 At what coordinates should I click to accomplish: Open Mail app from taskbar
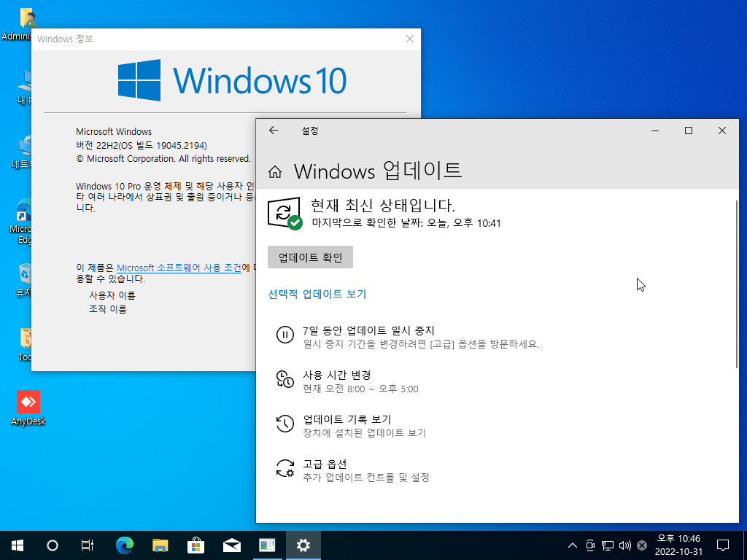(231, 545)
